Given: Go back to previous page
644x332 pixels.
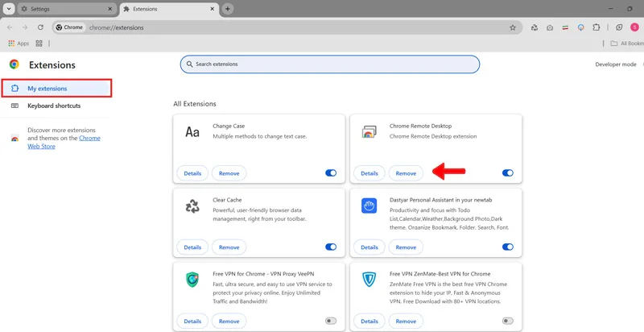Looking at the screenshot, I should point(10,27).
